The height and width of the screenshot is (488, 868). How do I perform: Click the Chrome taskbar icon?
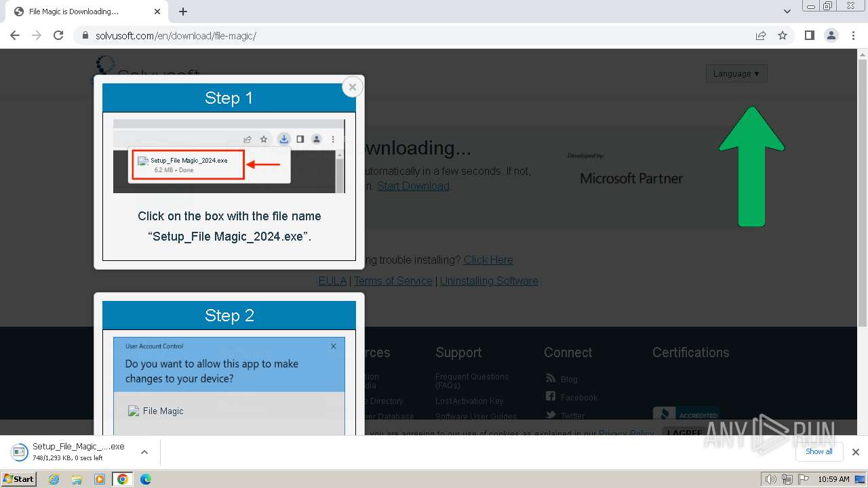tap(122, 479)
